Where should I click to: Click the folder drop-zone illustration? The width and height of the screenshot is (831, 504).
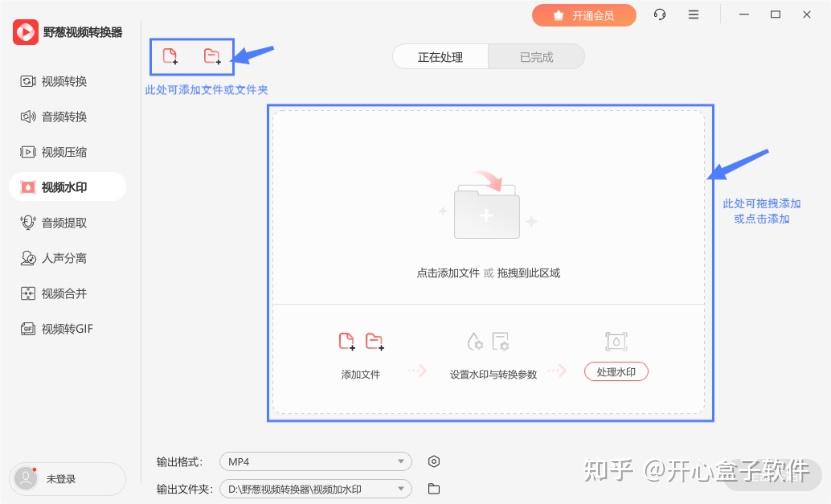[487, 206]
